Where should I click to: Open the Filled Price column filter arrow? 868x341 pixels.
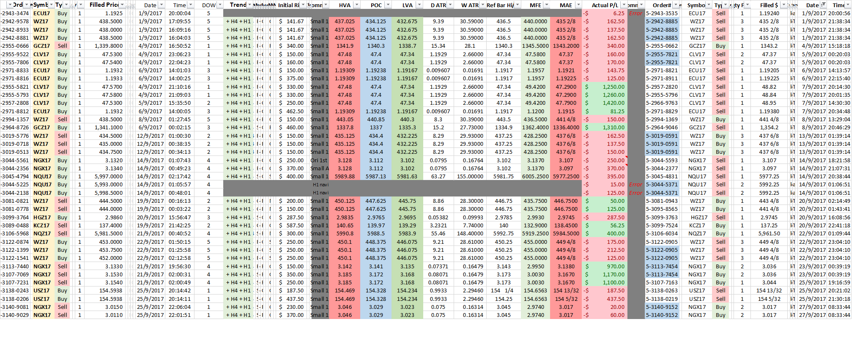click(x=122, y=5)
